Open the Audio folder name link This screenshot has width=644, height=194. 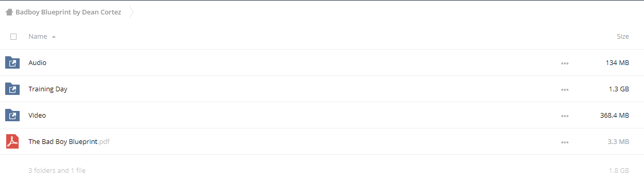(x=37, y=63)
